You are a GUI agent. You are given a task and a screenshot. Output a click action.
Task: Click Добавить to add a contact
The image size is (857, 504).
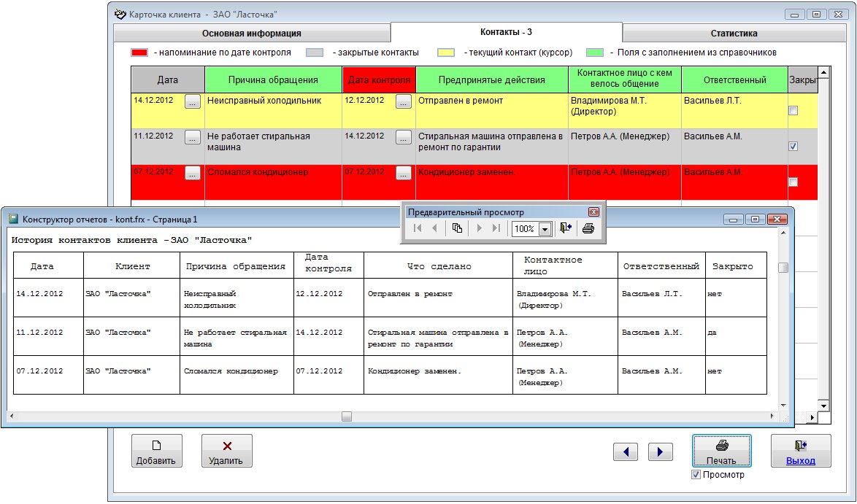(156, 451)
